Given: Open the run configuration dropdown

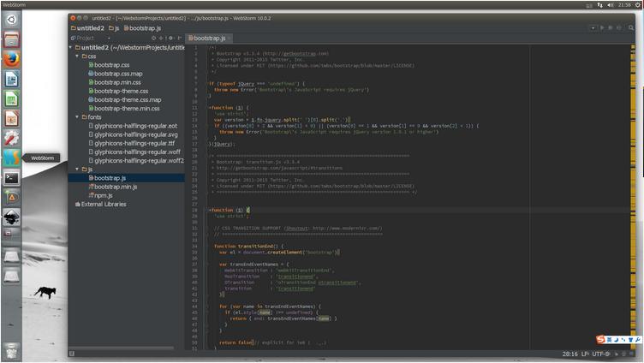Looking at the screenshot, I should [x=593, y=28].
